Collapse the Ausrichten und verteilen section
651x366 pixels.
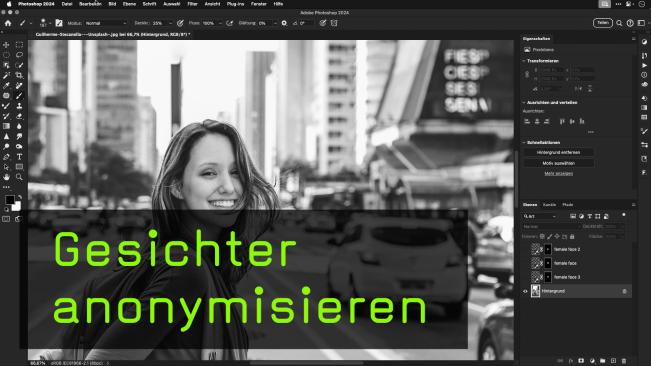(x=524, y=102)
